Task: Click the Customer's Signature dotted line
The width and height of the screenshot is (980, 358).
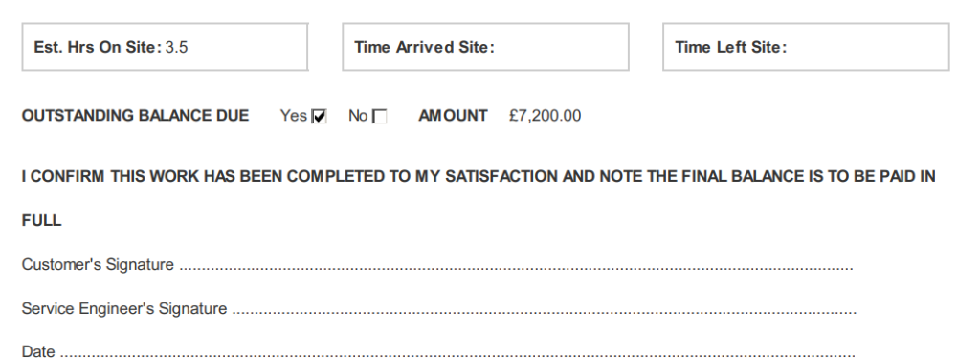Action: tap(516, 268)
